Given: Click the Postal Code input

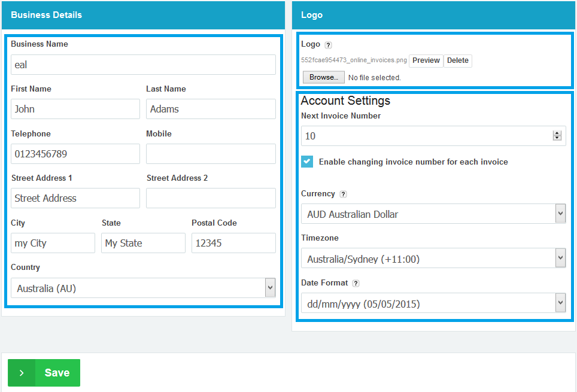Looking at the screenshot, I should (233, 243).
